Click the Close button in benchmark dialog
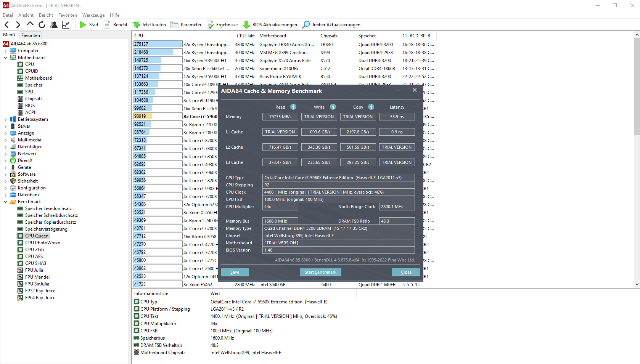The image size is (640, 364). (x=406, y=272)
